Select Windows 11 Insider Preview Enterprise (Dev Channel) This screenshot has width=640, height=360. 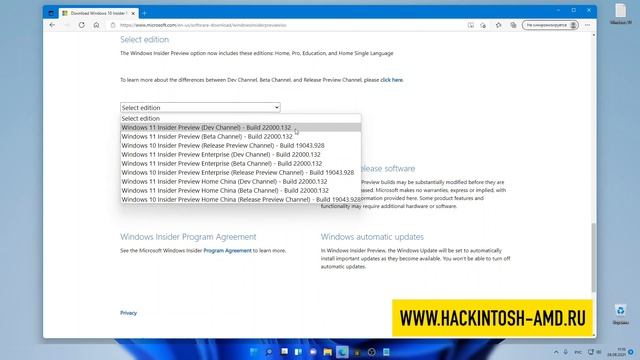pos(240,154)
